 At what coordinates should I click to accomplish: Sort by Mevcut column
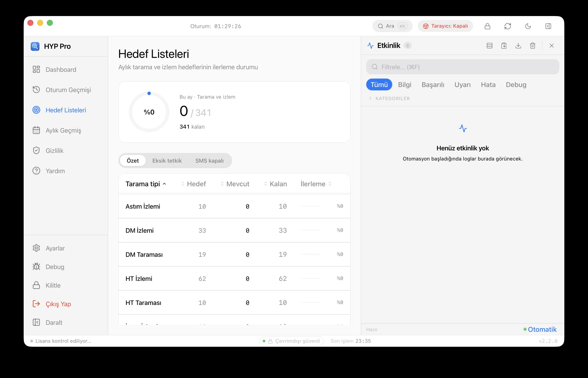coord(235,184)
